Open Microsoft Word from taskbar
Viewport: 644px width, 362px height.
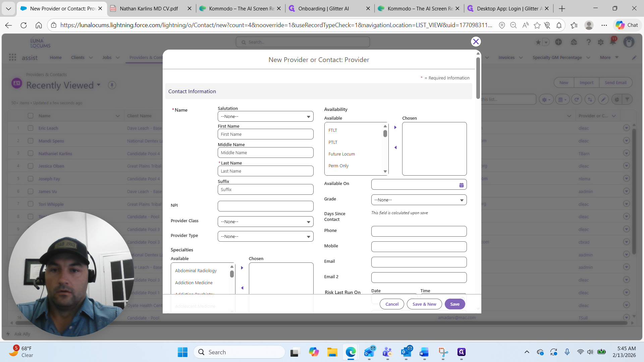coord(424,352)
